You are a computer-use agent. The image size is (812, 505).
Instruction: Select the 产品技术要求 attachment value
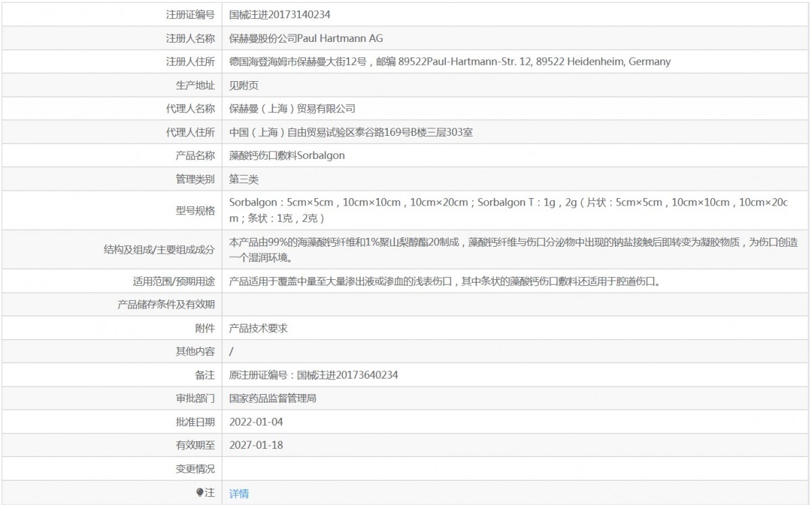point(259,329)
